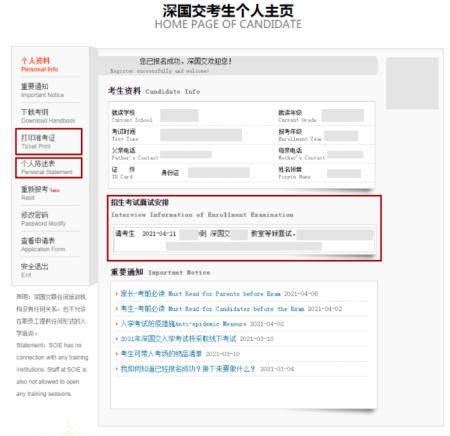Open Must Read for Candidates notice

click(x=231, y=309)
